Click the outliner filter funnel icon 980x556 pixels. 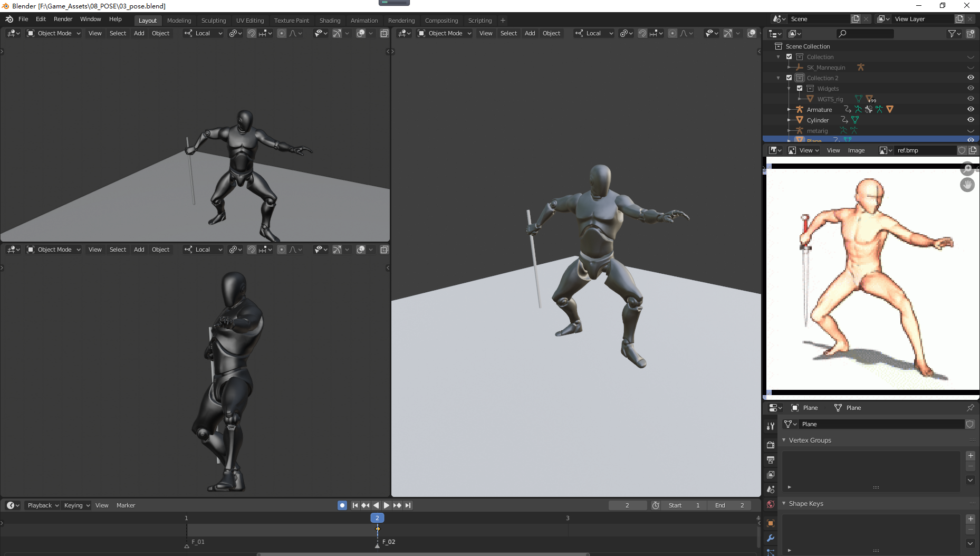[952, 33]
